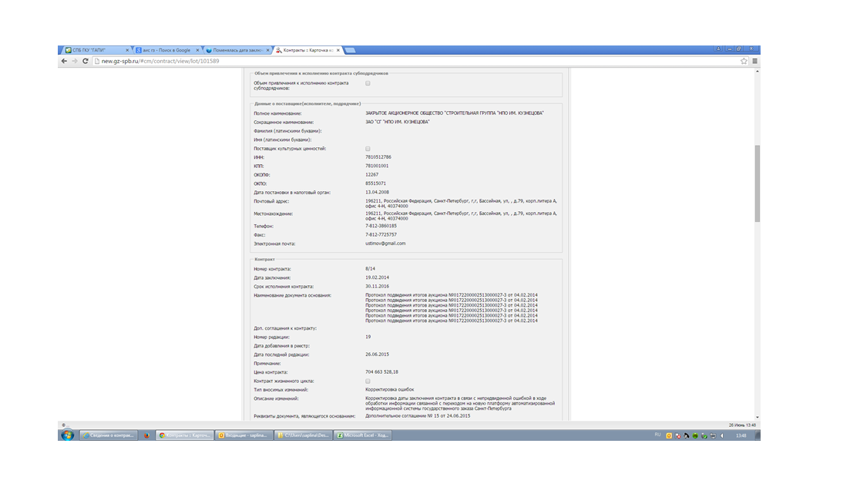Click the fax number 7-812-7725757
This screenshot has height=504, width=860.
click(x=381, y=235)
